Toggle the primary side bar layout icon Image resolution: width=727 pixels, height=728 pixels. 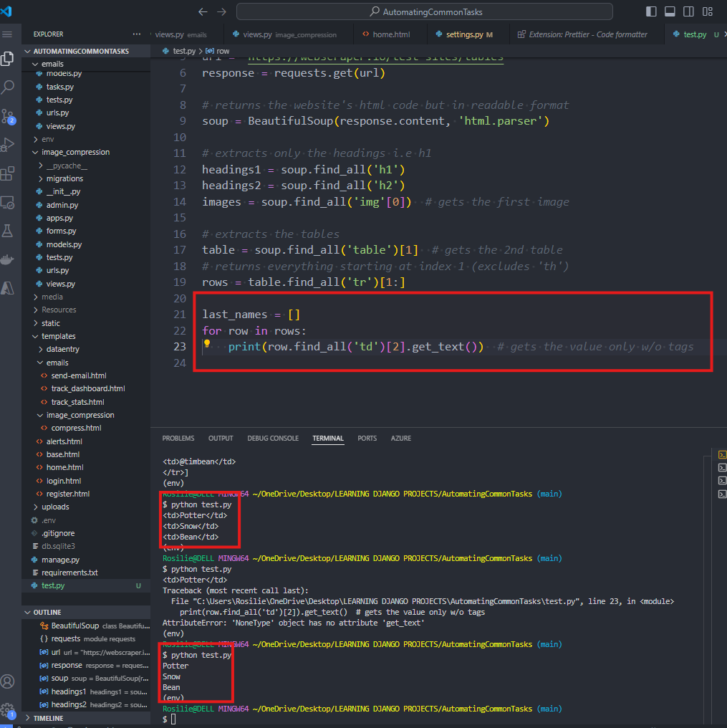[x=651, y=11]
